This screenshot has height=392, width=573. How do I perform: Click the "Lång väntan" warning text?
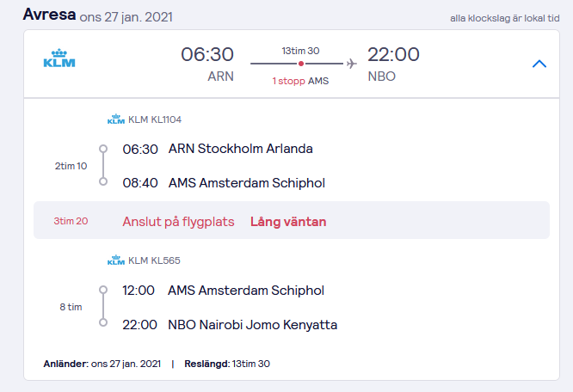click(x=288, y=222)
